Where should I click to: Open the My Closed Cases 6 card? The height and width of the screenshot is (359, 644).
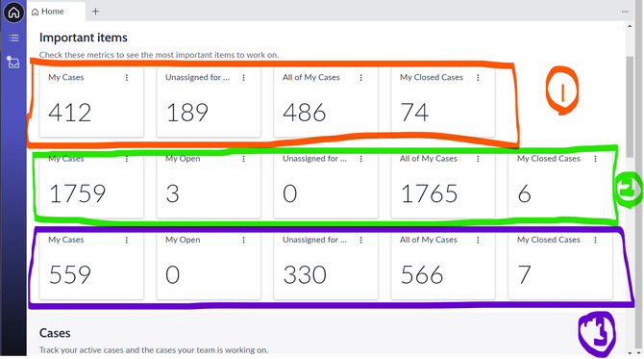coord(560,183)
